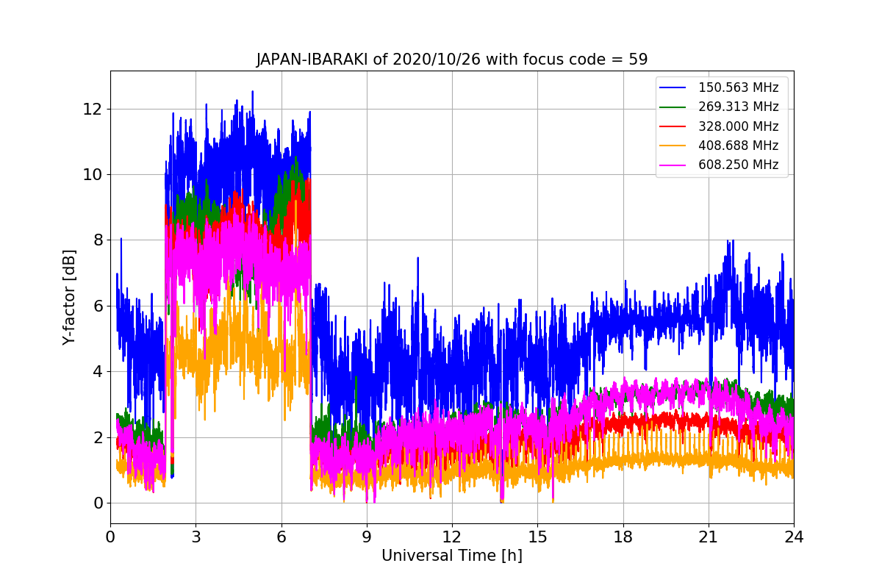Select the 328.000 MHz legend label
This screenshot has width=882, height=588.
pos(739,126)
